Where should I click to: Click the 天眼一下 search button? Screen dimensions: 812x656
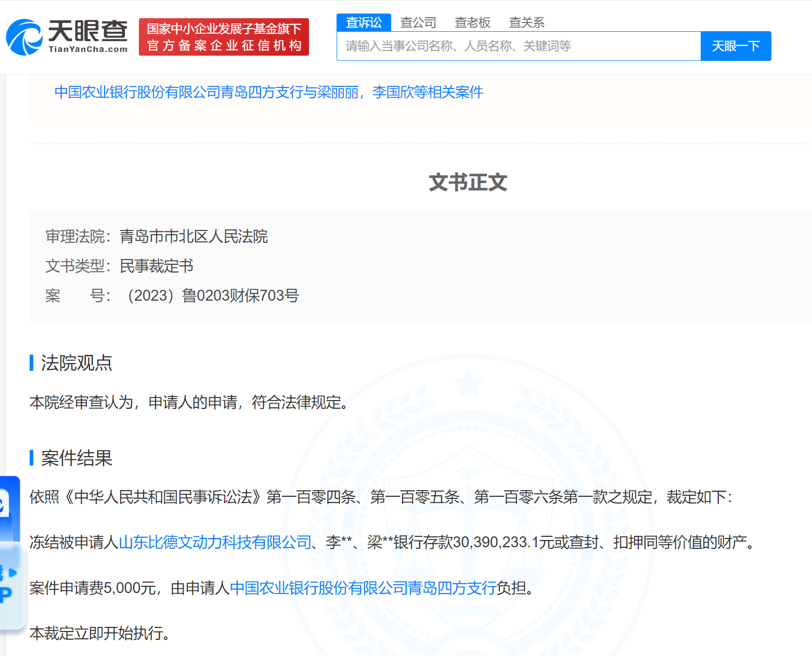736,46
